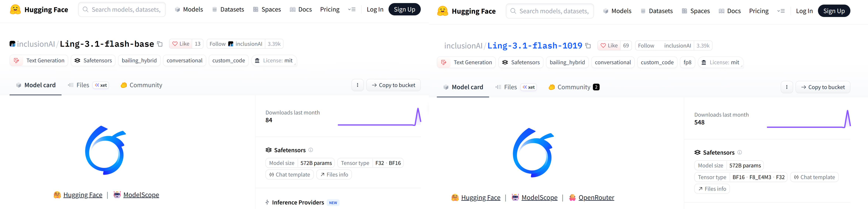This screenshot has height=209, width=868.
Task: Expand the navigation menu on left page
Action: pyautogui.click(x=352, y=9)
